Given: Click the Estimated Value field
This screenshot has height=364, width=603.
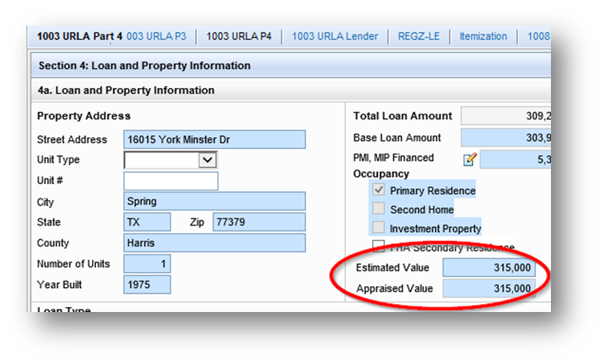Looking at the screenshot, I should point(488,267).
